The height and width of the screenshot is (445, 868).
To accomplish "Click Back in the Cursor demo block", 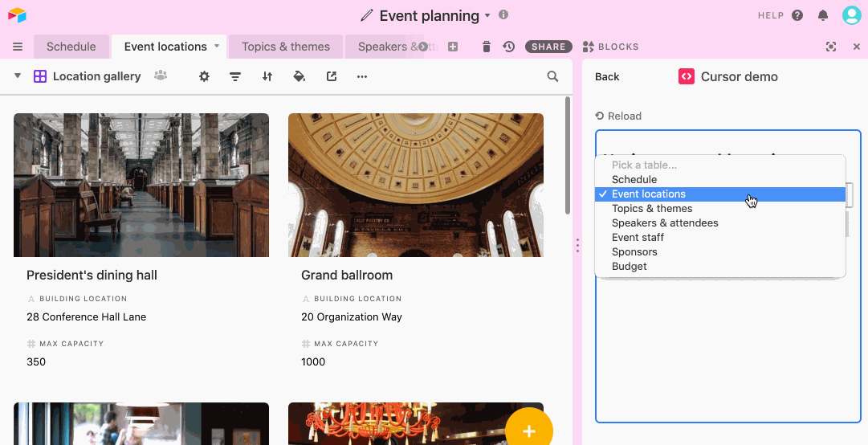I will (x=607, y=76).
